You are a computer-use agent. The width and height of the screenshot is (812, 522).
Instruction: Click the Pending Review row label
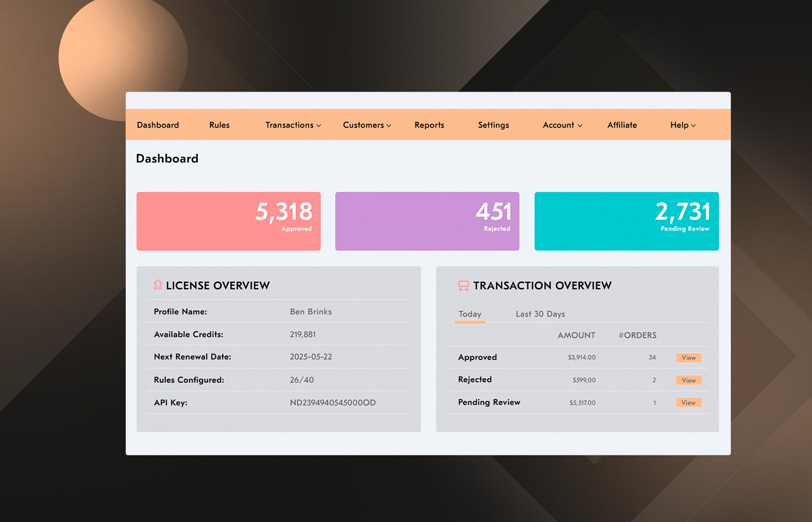(x=489, y=402)
